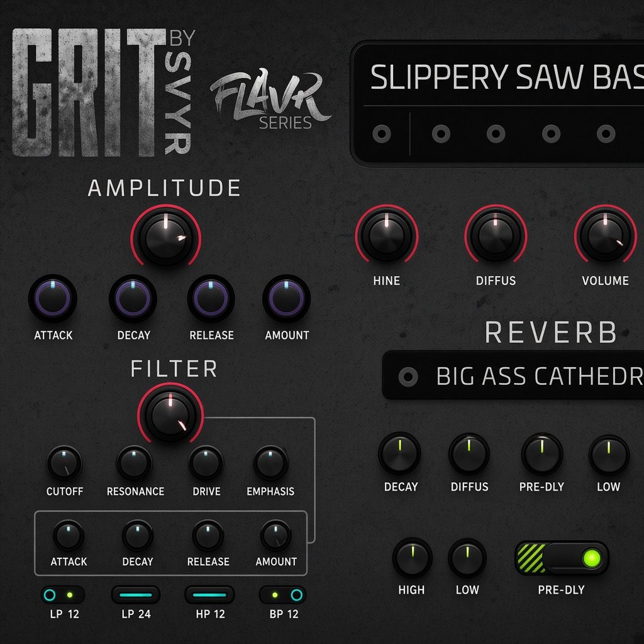Select the Amplitude Release knob

click(x=211, y=299)
